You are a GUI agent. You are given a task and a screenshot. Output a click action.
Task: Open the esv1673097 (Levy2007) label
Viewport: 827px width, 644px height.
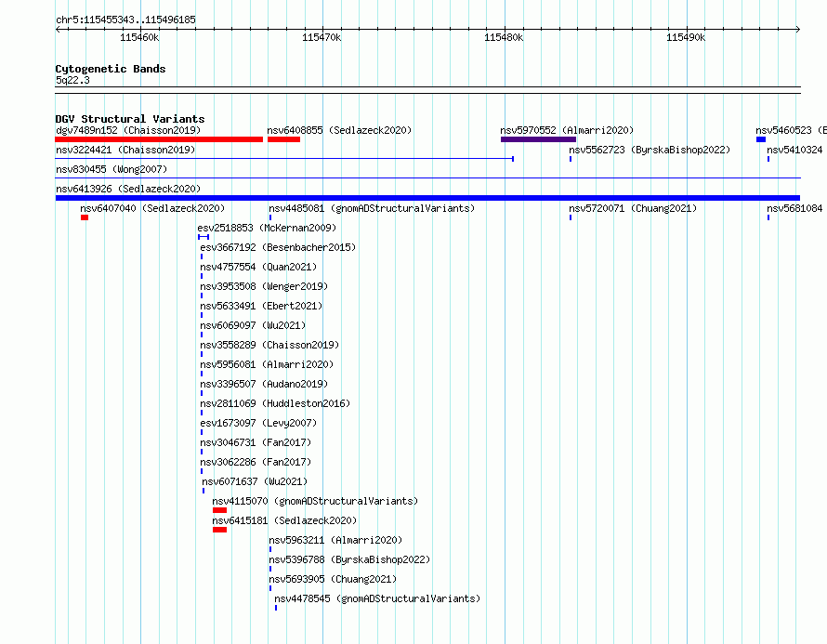pyautogui.click(x=258, y=423)
